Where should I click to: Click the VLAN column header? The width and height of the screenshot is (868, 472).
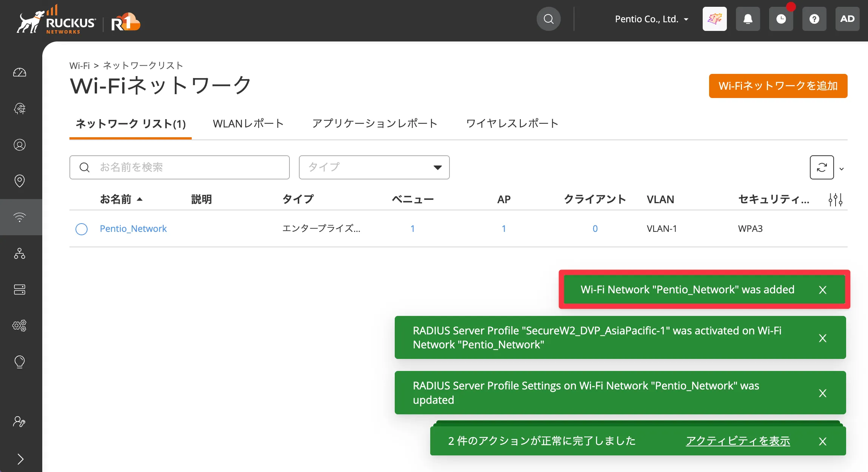[x=660, y=199]
